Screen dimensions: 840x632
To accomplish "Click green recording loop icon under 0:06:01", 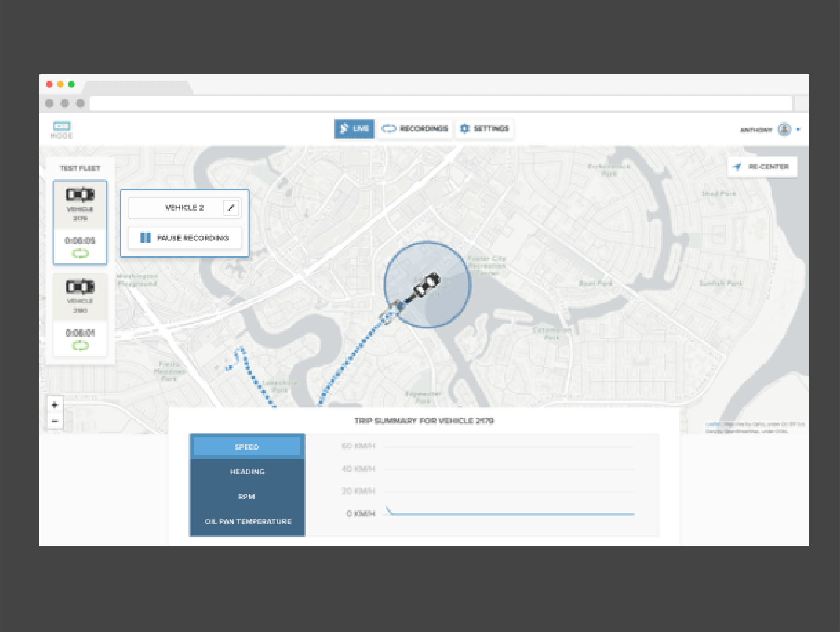I will coord(80,346).
